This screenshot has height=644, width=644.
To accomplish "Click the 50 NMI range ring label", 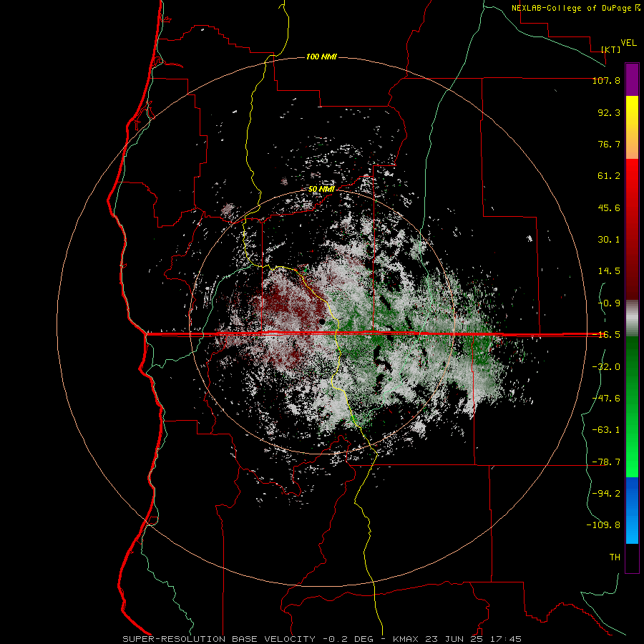I will point(321,189).
